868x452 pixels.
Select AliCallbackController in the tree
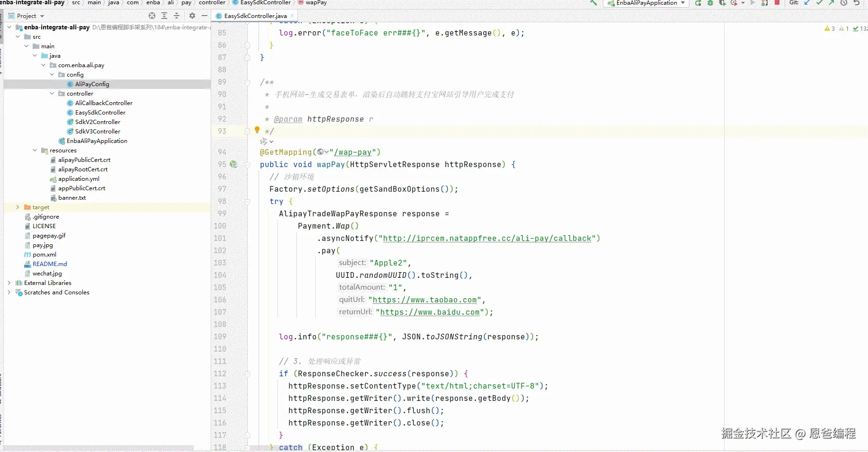104,103
